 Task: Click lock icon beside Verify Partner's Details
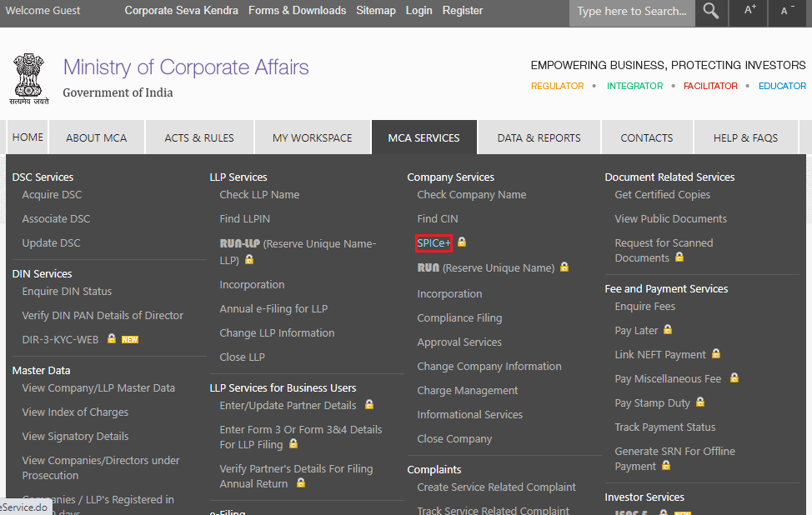[301, 482]
